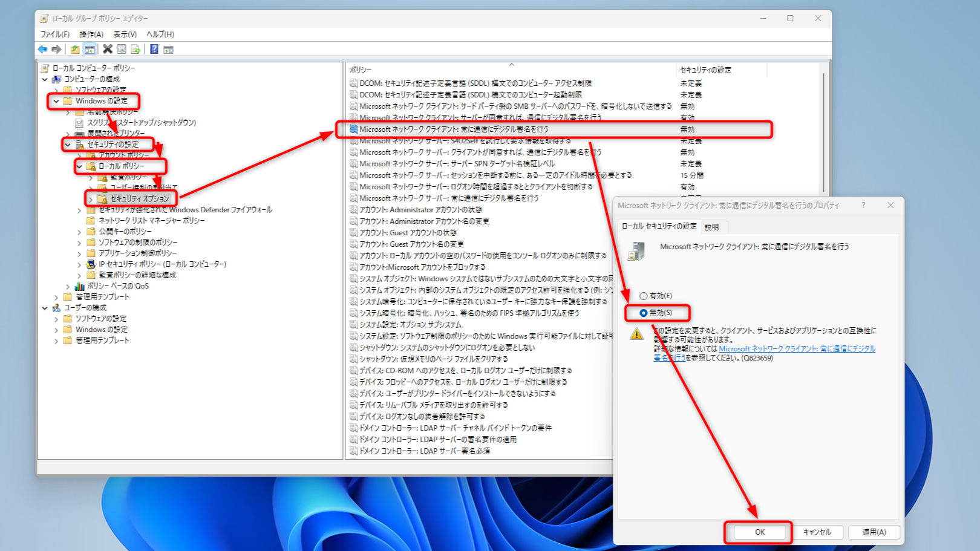Image resolution: width=980 pixels, height=551 pixels.
Task: Expand the アプリケーション制御ポリシー node
Action: [79, 253]
